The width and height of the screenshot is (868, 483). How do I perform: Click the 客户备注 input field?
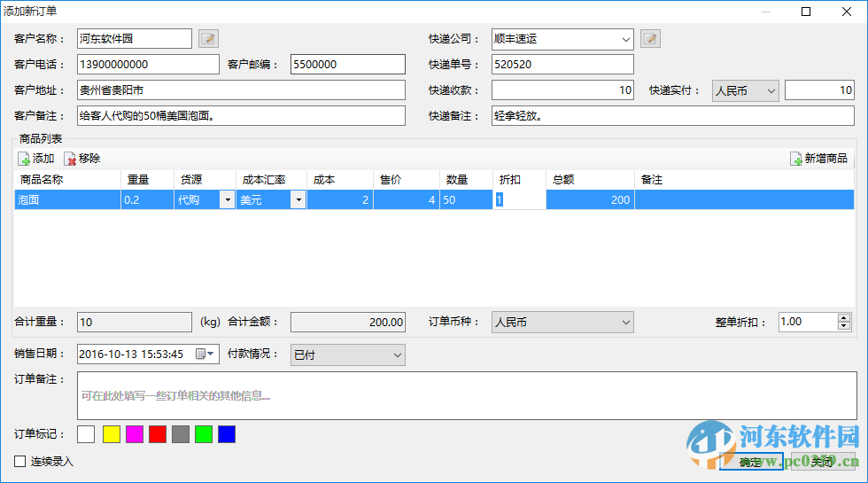[241, 116]
